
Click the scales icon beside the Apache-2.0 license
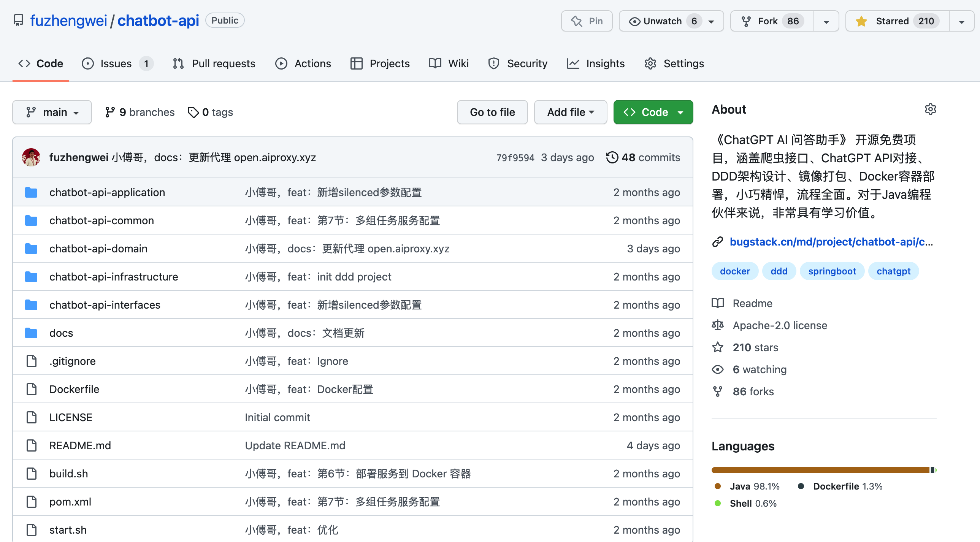717,326
